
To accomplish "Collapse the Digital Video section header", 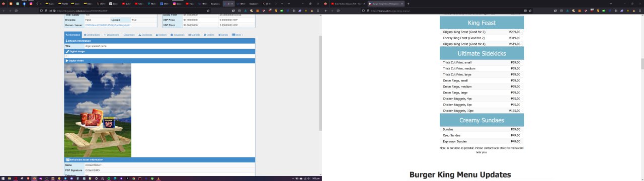I will click(x=159, y=61).
